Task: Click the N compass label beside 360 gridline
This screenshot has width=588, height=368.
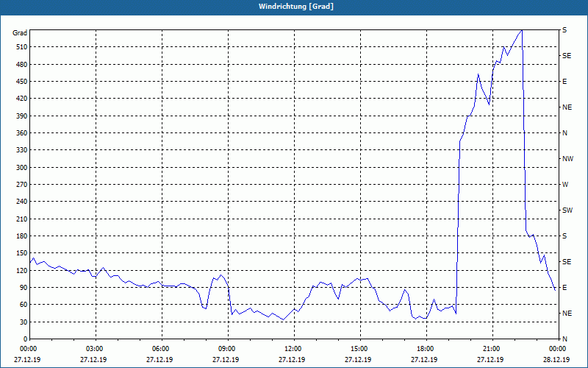Action: (564, 133)
